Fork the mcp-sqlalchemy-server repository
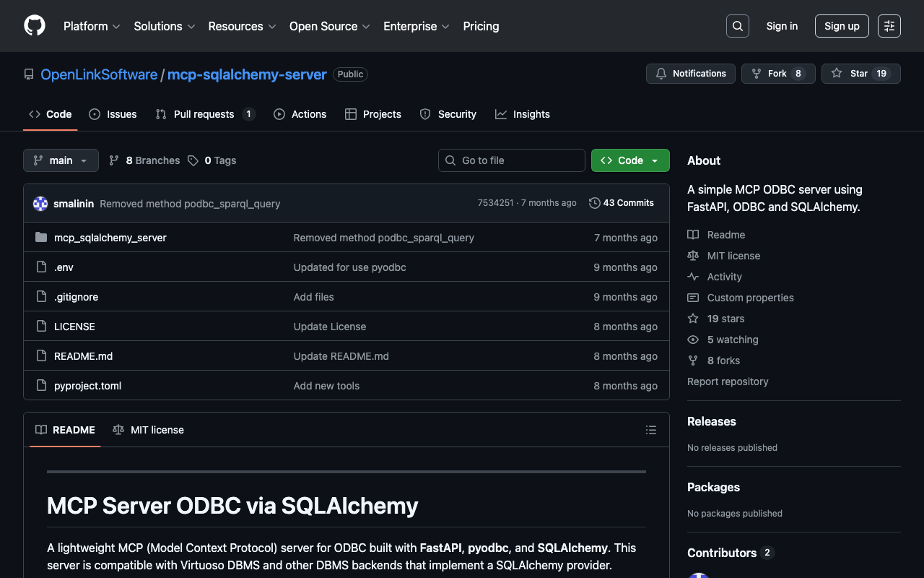Image resolution: width=924 pixels, height=578 pixels. pyautogui.click(x=777, y=74)
